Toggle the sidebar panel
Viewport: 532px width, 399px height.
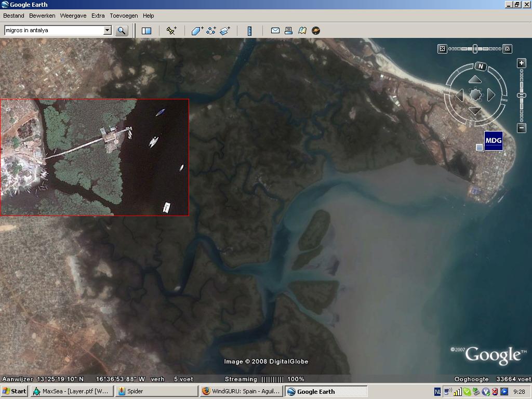click(x=147, y=31)
